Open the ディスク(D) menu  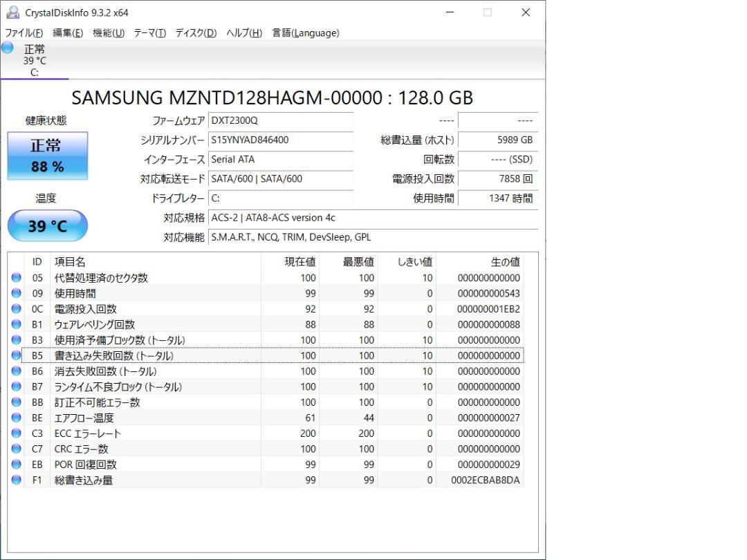coord(196,33)
